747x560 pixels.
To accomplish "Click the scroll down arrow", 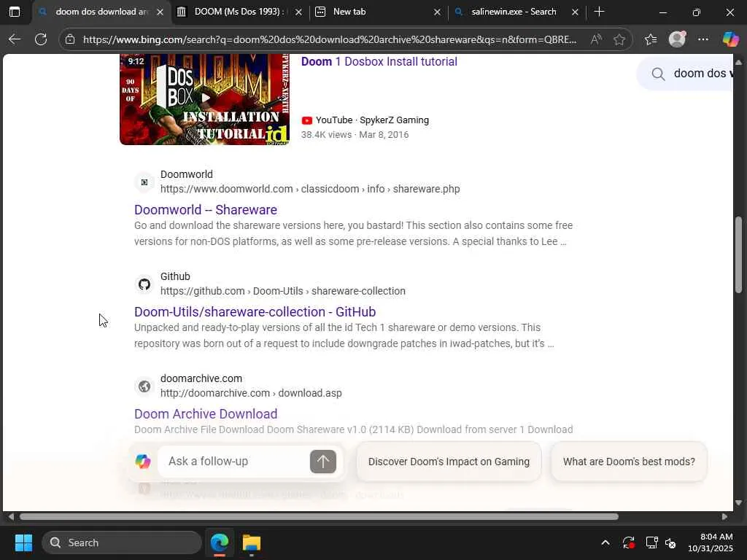I will 738,502.
